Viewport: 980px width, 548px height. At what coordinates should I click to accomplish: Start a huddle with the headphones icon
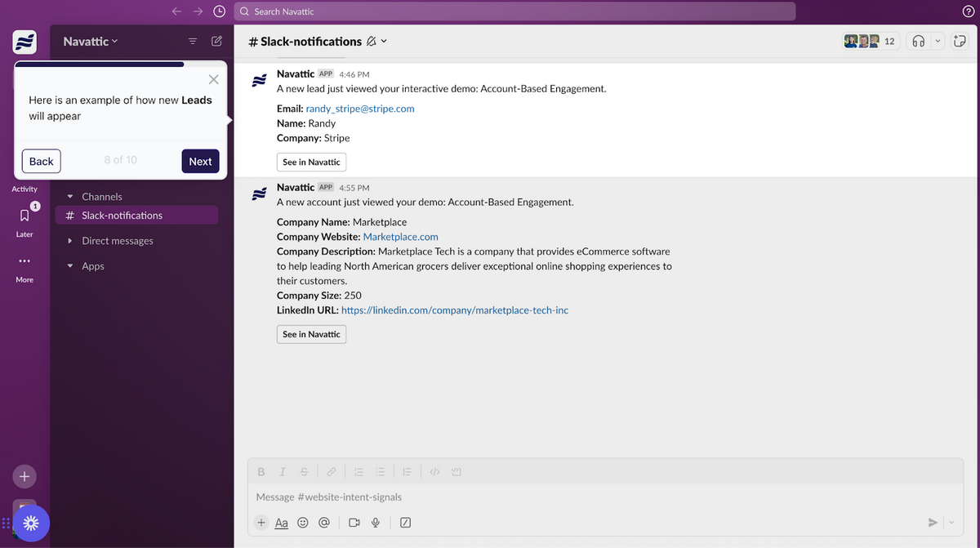pos(920,40)
